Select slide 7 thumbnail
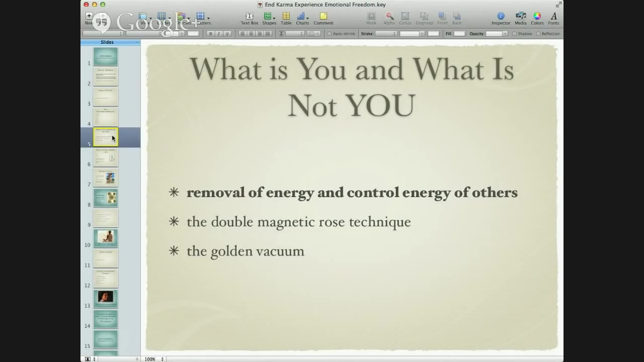Viewport: 644px width, 362px height. coord(106,177)
